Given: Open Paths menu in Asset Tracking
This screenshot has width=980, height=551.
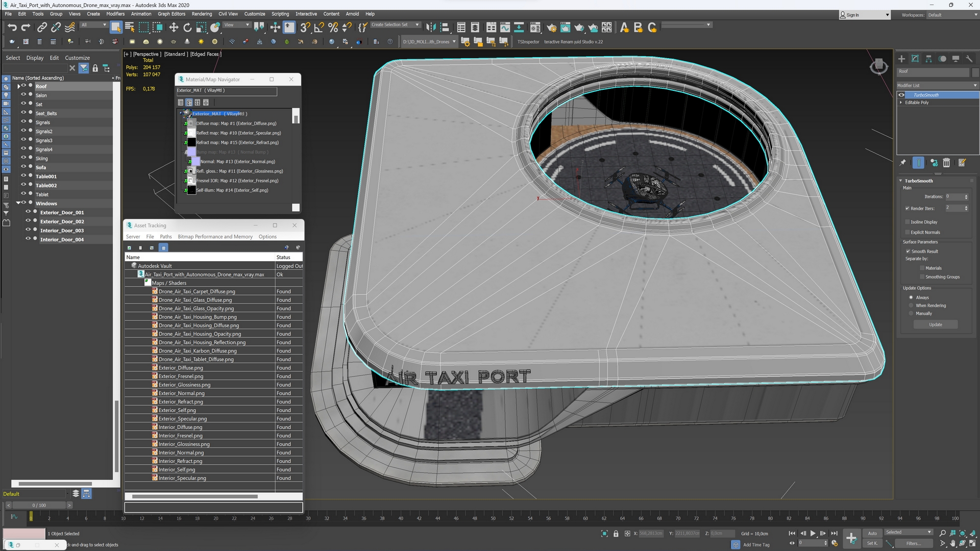Looking at the screenshot, I should (166, 237).
